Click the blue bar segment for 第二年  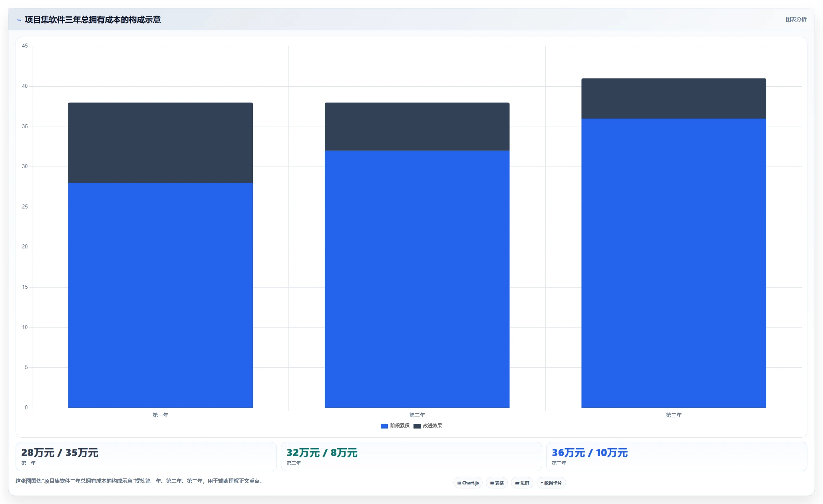pyautogui.click(x=417, y=279)
